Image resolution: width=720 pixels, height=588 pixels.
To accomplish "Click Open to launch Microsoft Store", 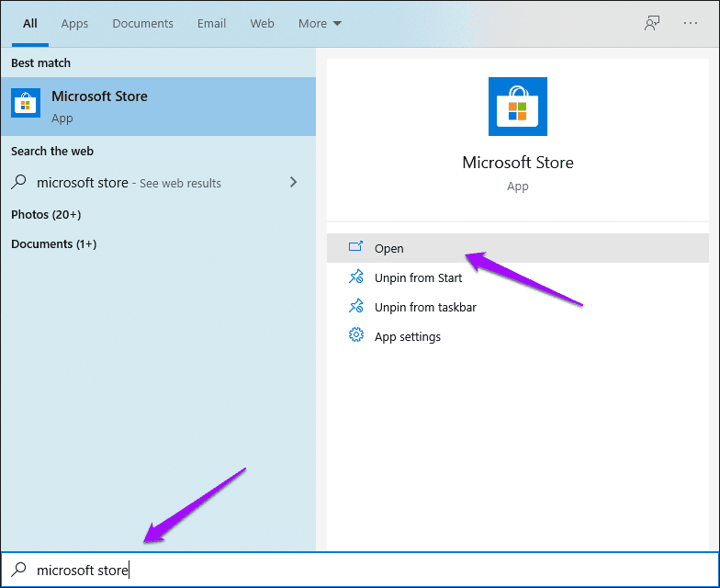I will (518, 248).
